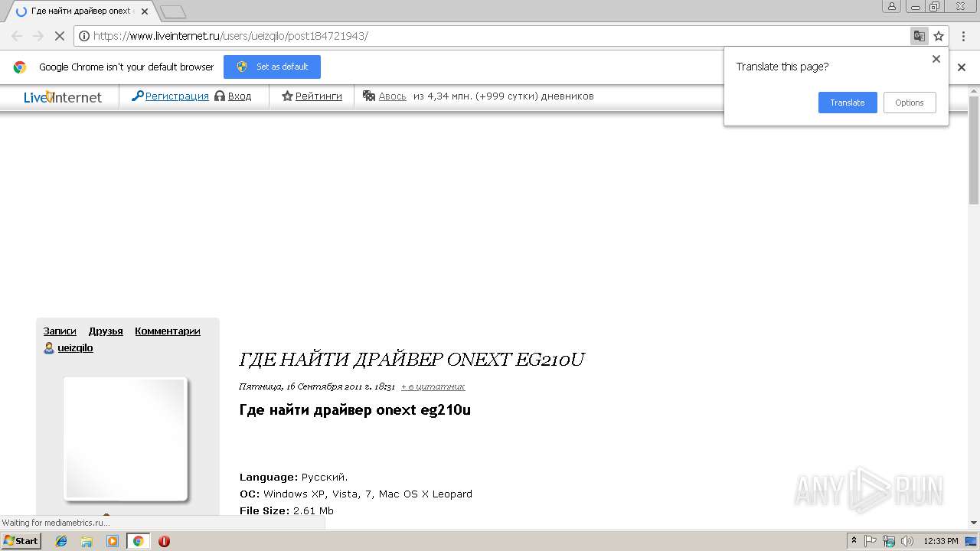Screen dimensions: 980x551
Task: Open ueizqilo user profile link
Action: [75, 347]
